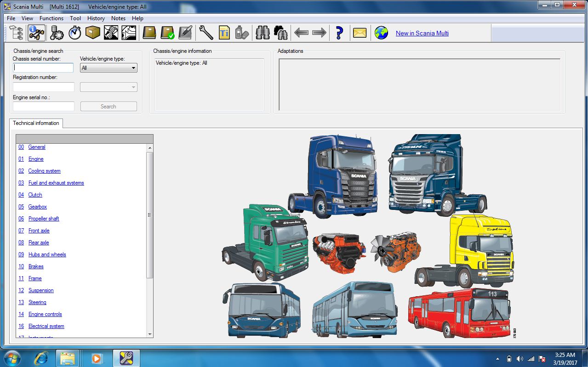The height and width of the screenshot is (367, 588).
Task: Open the black-and-white diagram icon beside the handshake
Action: coord(129,33)
